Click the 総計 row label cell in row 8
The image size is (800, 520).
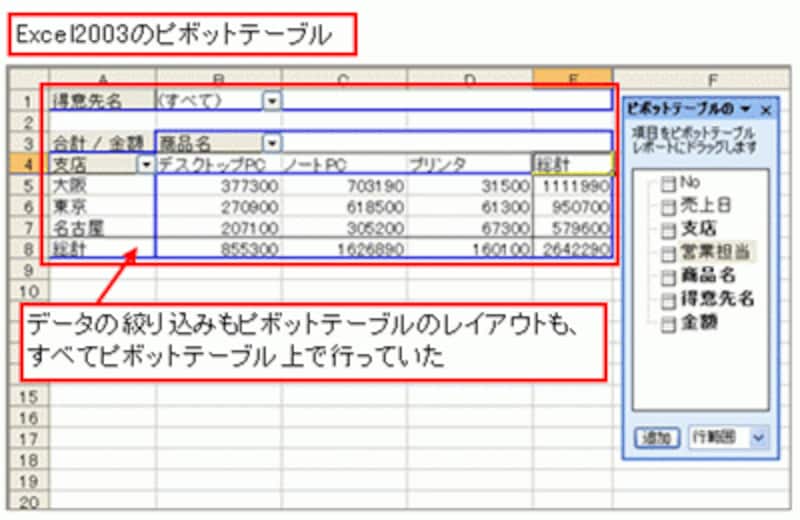pyautogui.click(x=103, y=249)
